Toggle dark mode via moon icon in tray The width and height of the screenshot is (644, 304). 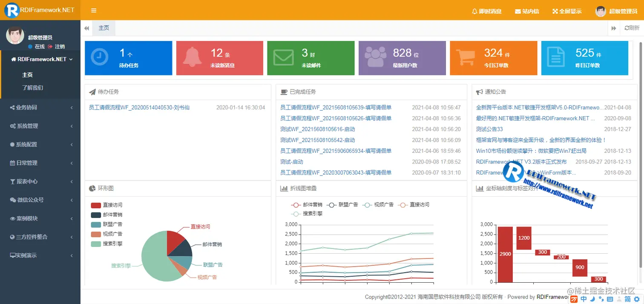[593, 299]
